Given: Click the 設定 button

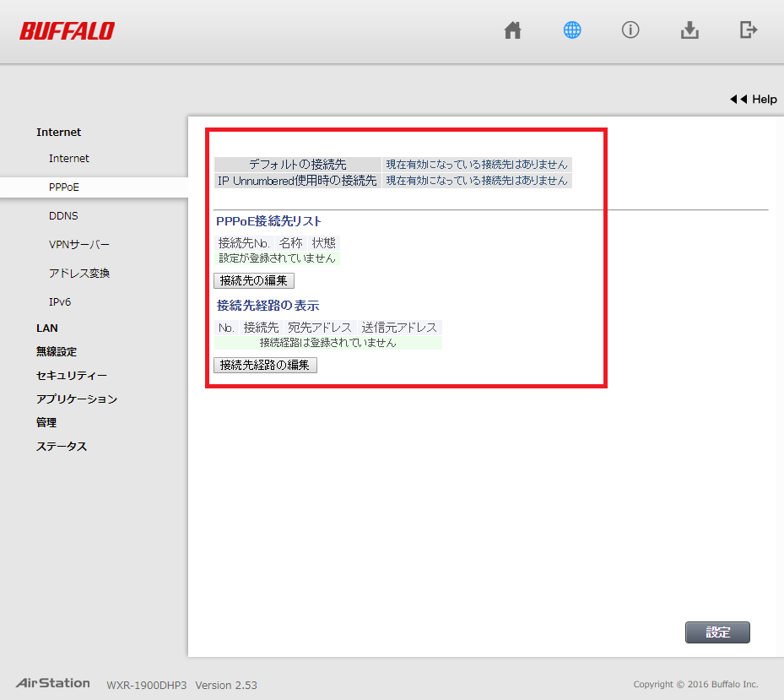Looking at the screenshot, I should [717, 632].
